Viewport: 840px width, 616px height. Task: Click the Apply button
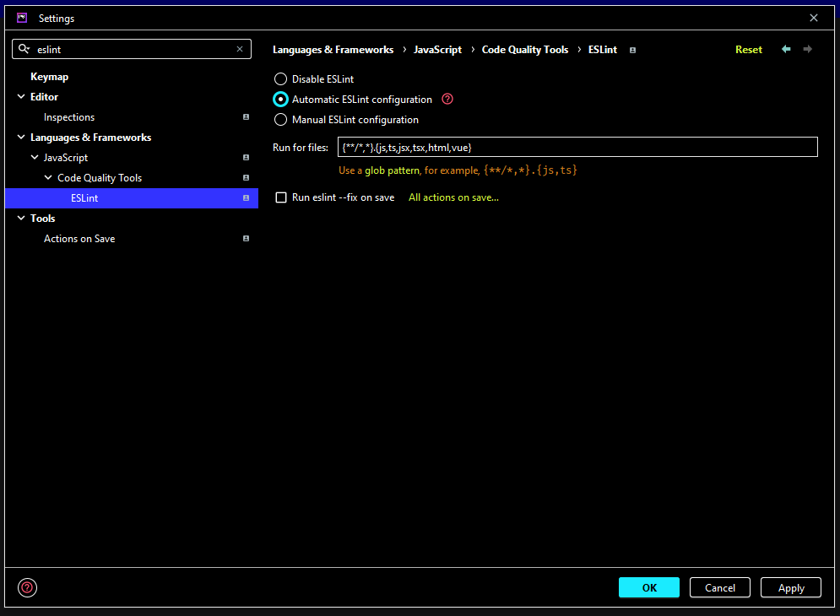[x=791, y=587]
